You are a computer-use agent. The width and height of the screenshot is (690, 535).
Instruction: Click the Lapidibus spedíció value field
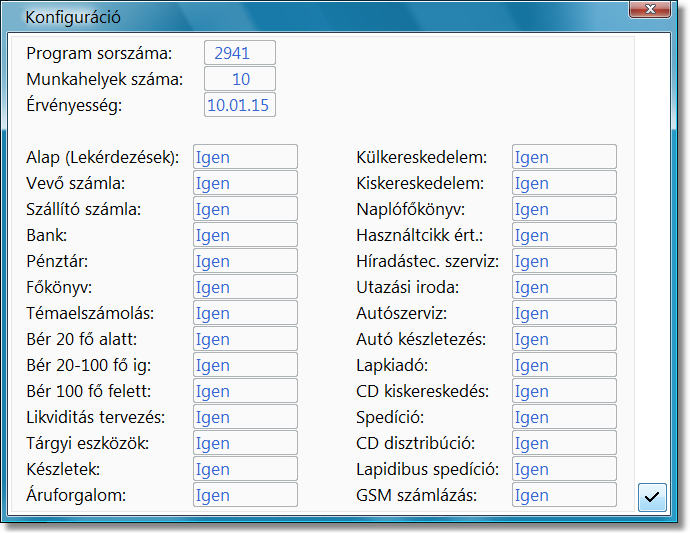[564, 468]
